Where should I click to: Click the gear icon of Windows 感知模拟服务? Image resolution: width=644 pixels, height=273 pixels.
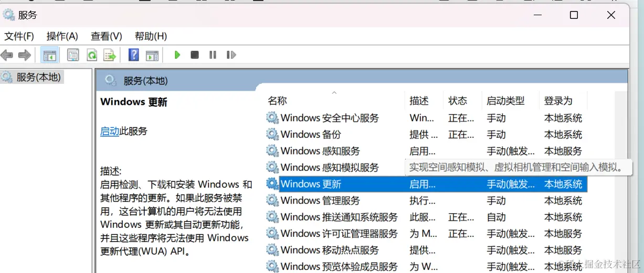272,167
